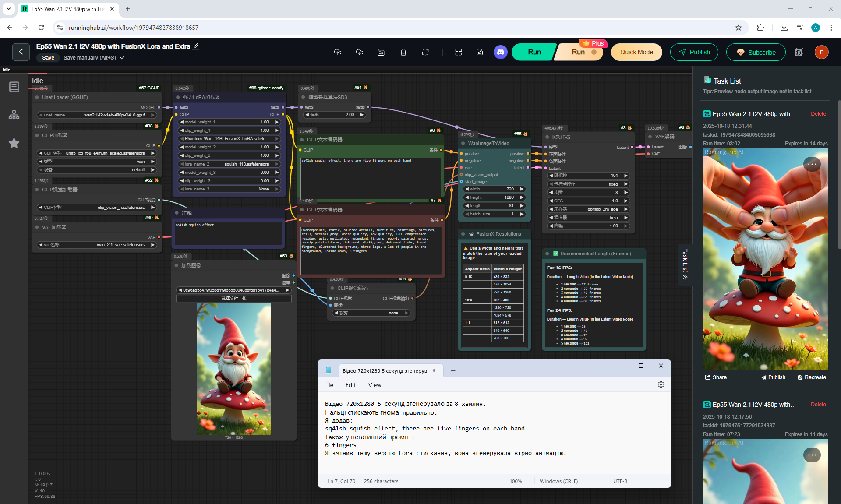Toggle collapse dot on Unet Loader (GGUF) node
The image size is (841, 504).
[x=37, y=97]
